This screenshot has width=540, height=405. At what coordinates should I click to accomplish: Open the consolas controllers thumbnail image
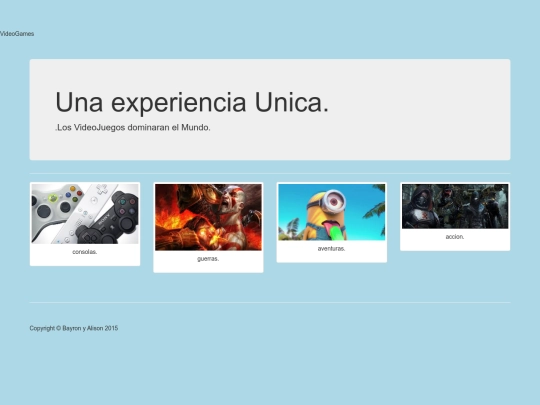click(x=85, y=214)
